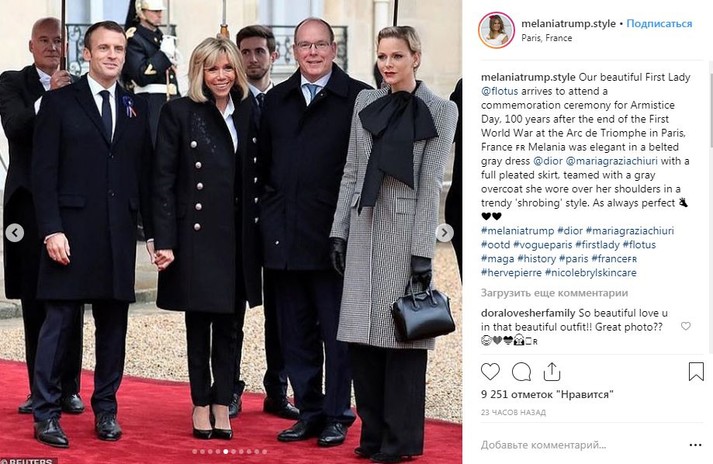Open doralovesherfamily commenter profile

pyautogui.click(x=528, y=313)
